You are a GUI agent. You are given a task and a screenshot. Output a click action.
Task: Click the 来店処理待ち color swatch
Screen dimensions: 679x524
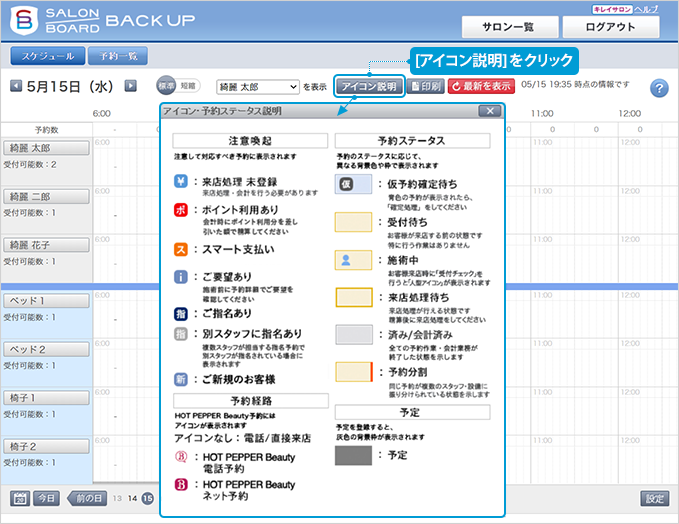(354, 298)
